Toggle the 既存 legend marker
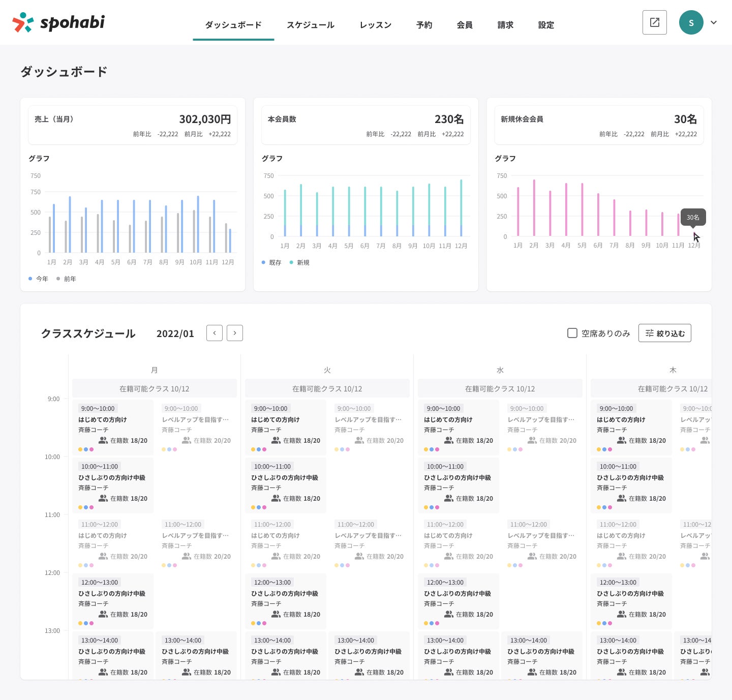 (271, 262)
